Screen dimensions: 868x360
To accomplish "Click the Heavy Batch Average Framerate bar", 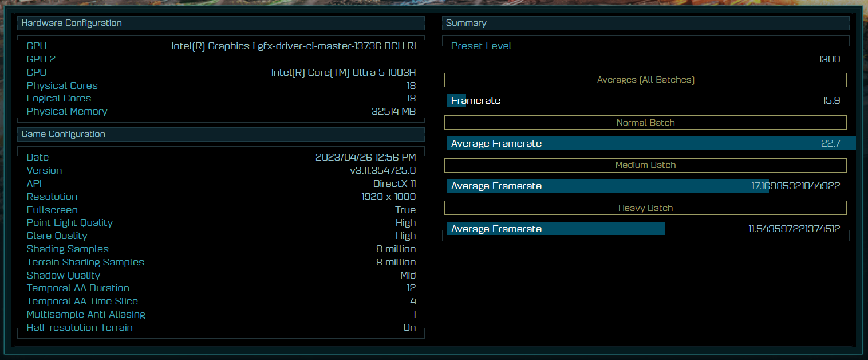I will 555,229.
